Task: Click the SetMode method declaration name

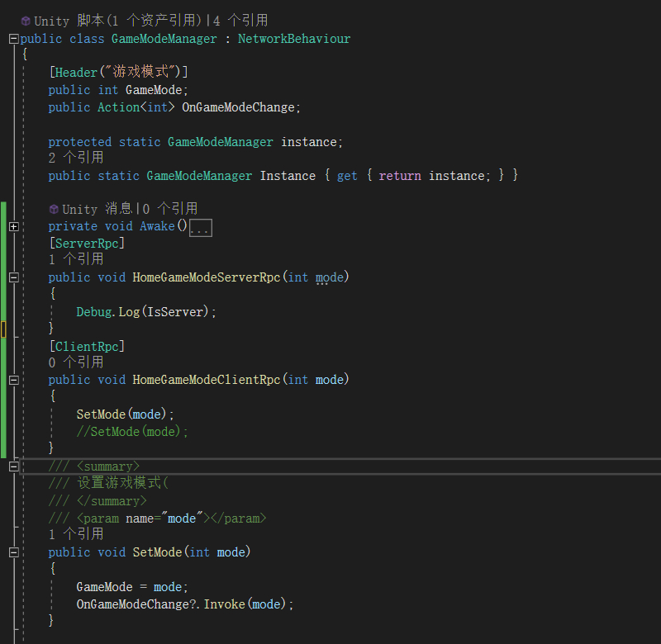Action: click(x=157, y=552)
